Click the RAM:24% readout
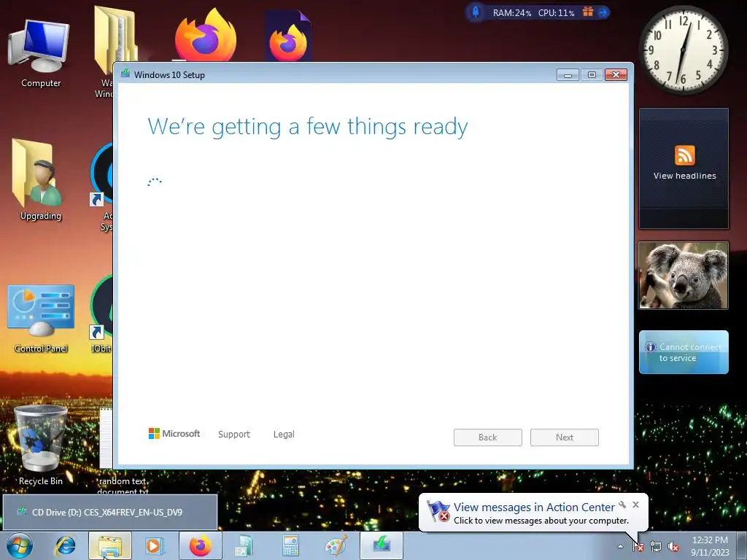The height and width of the screenshot is (560, 747). [x=512, y=13]
